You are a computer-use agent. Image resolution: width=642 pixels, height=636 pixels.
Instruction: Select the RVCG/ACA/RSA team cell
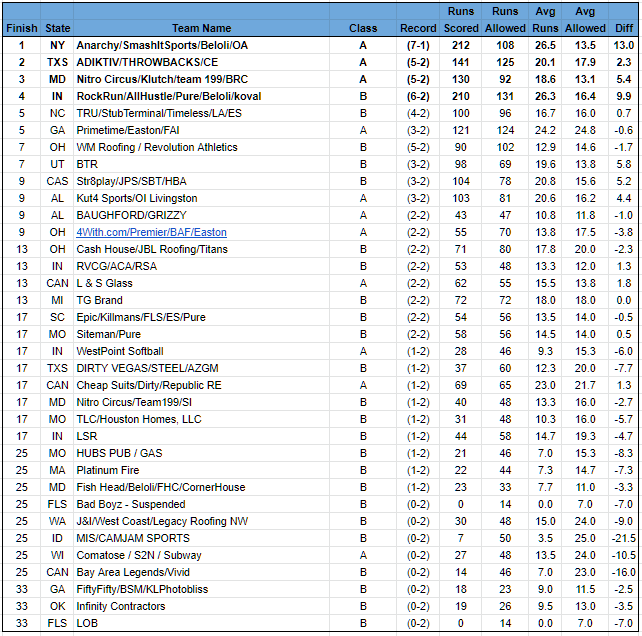tap(201, 266)
